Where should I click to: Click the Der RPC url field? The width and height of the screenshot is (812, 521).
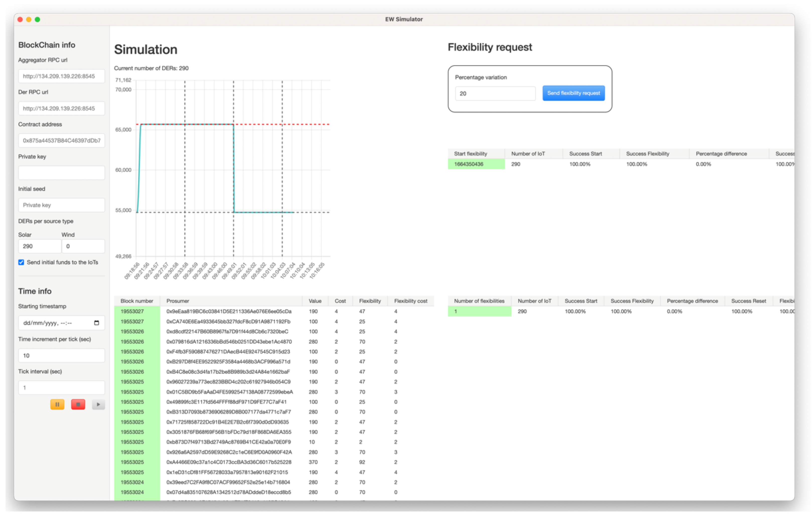tap(61, 108)
